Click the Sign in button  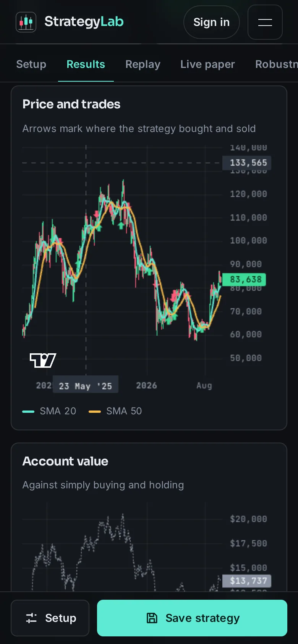point(212,22)
